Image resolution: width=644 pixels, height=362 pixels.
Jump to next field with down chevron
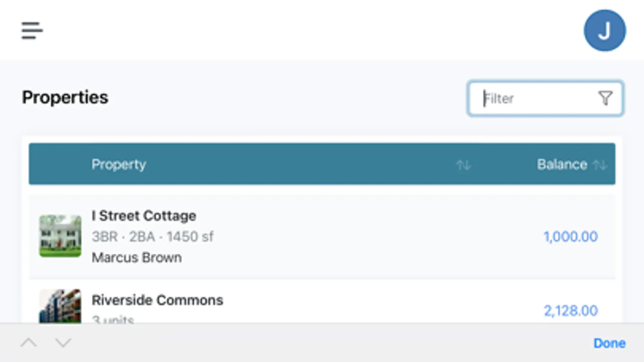pos(63,343)
